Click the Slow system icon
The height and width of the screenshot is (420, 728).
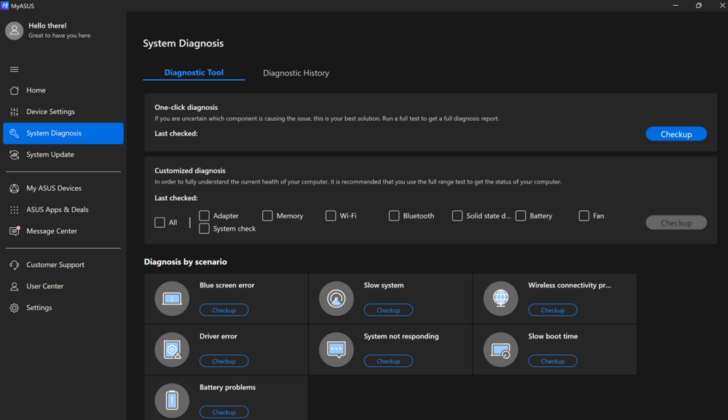(x=336, y=298)
